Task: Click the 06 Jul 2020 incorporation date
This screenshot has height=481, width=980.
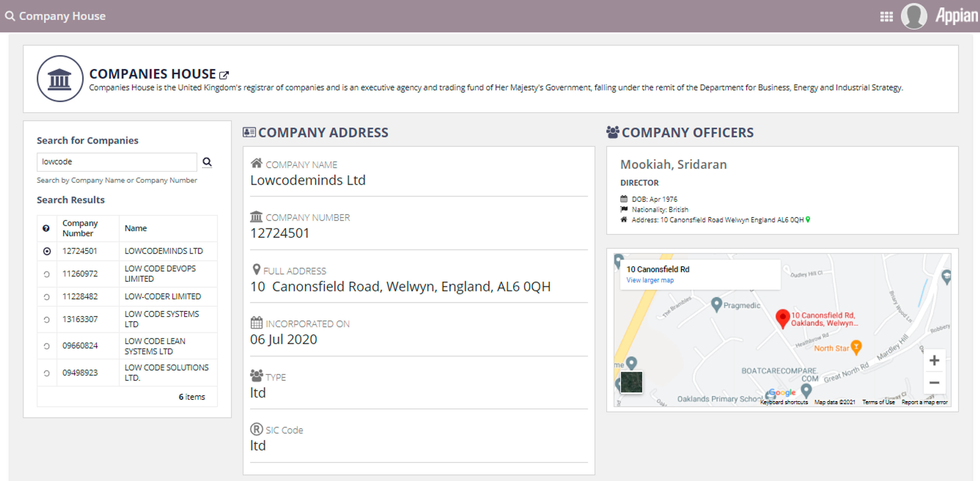Action: [284, 340]
